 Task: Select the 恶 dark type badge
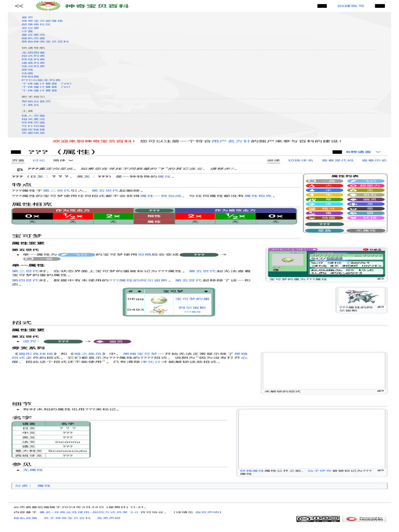366,209
